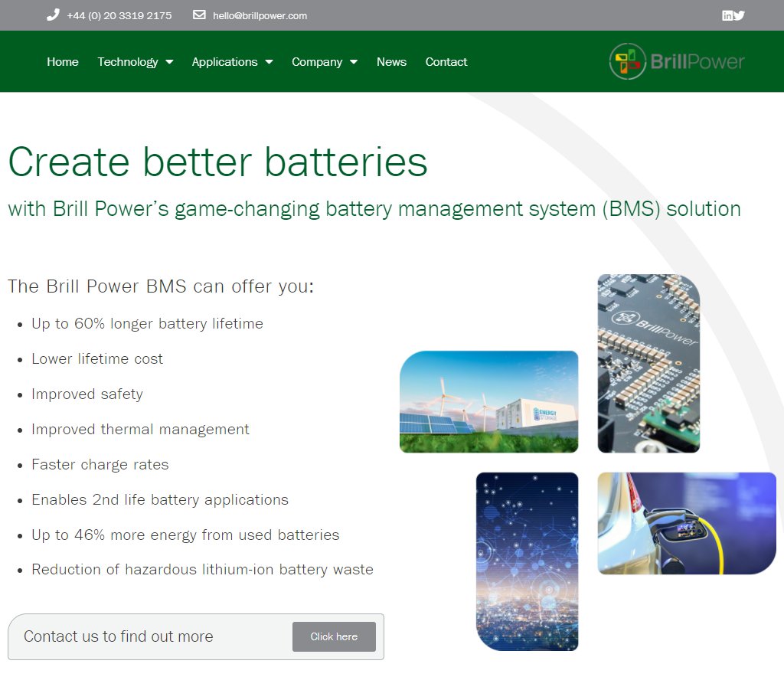784x677 pixels.
Task: Click the 'Faster charge rates' bullet
Action: pyautogui.click(x=100, y=465)
